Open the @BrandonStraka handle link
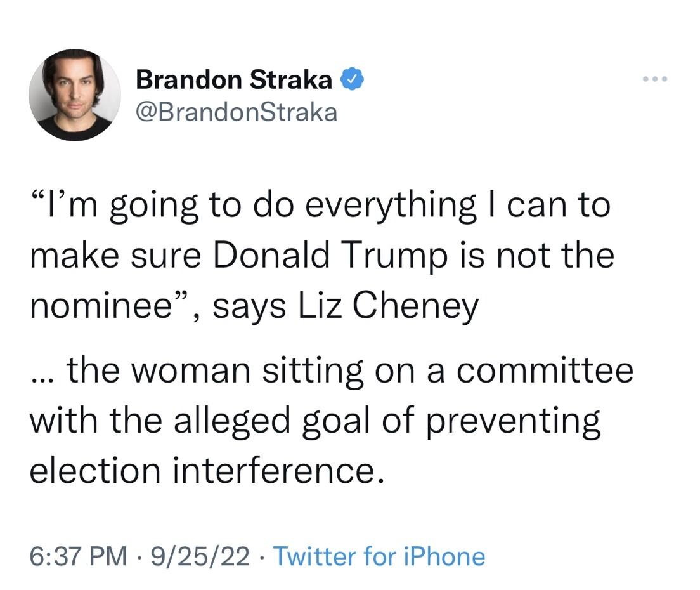The height and width of the screenshot is (590, 700). coord(236,112)
